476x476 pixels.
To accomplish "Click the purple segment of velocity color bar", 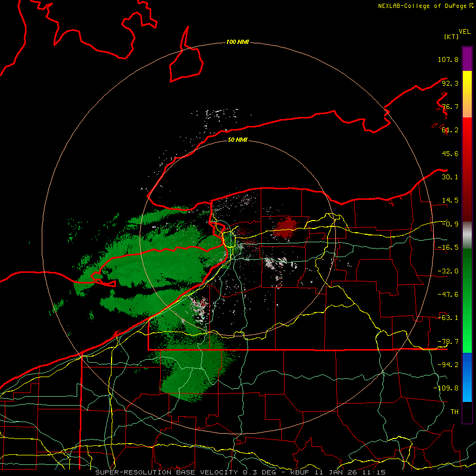I will [x=467, y=59].
